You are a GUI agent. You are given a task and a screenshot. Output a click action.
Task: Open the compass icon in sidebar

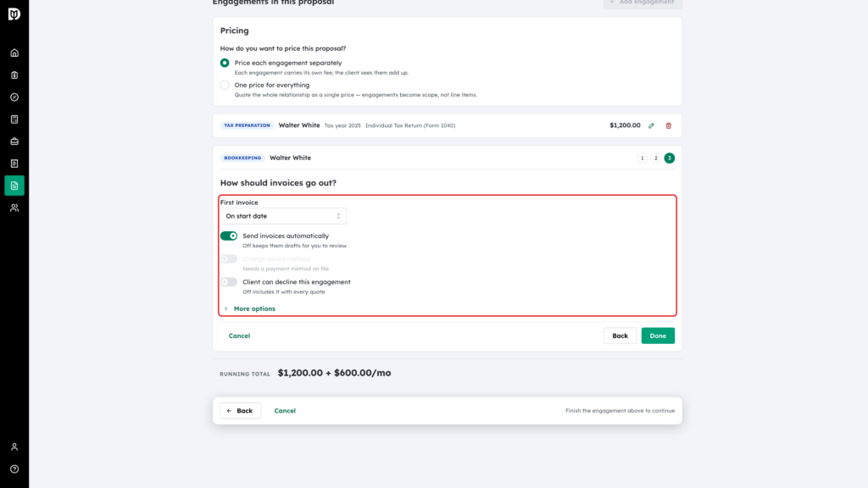click(x=14, y=97)
